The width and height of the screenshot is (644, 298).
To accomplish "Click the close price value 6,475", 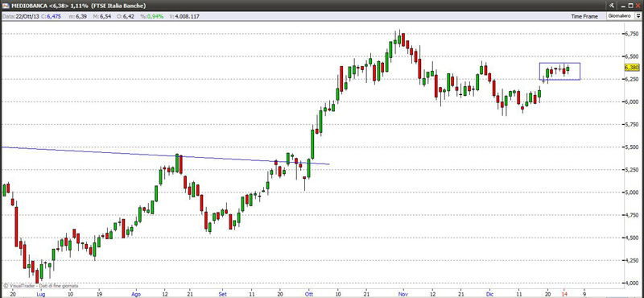I will [x=54, y=16].
